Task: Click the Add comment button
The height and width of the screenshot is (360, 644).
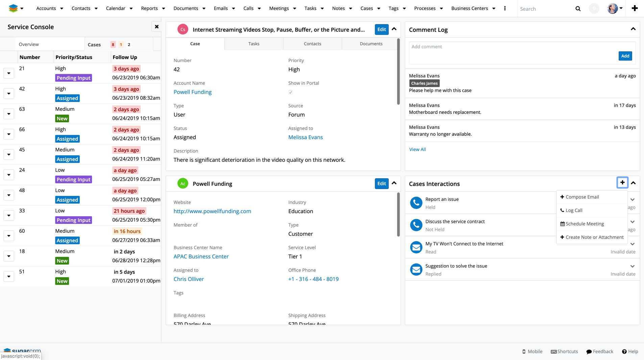Action: pos(625,56)
